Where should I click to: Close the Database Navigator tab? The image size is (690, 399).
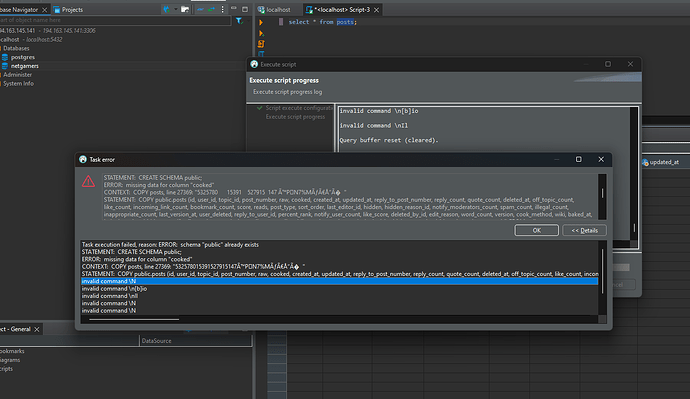pyautogui.click(x=44, y=10)
